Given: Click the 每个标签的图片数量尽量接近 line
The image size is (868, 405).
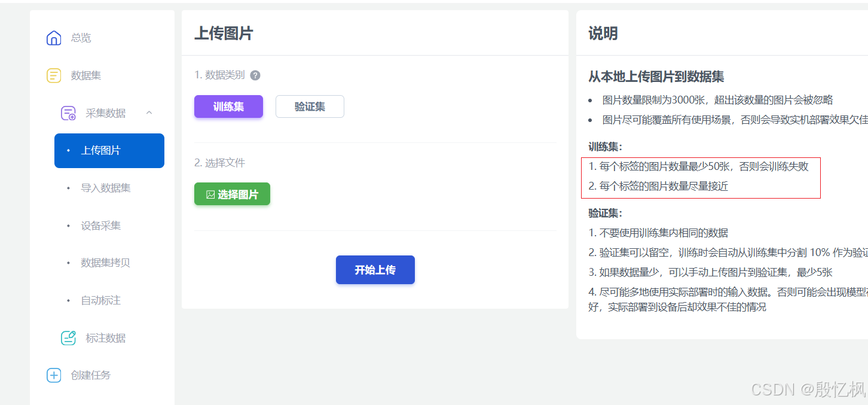Looking at the screenshot, I should coord(658,186).
